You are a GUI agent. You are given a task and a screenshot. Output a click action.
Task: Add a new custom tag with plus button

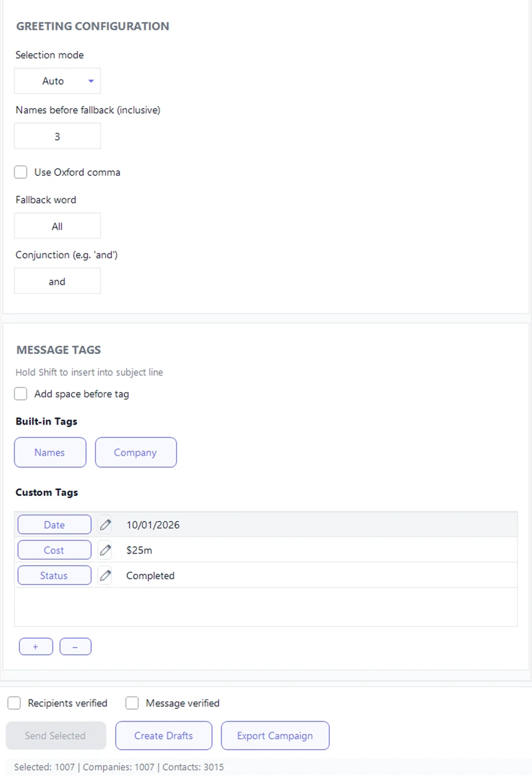pyautogui.click(x=36, y=647)
